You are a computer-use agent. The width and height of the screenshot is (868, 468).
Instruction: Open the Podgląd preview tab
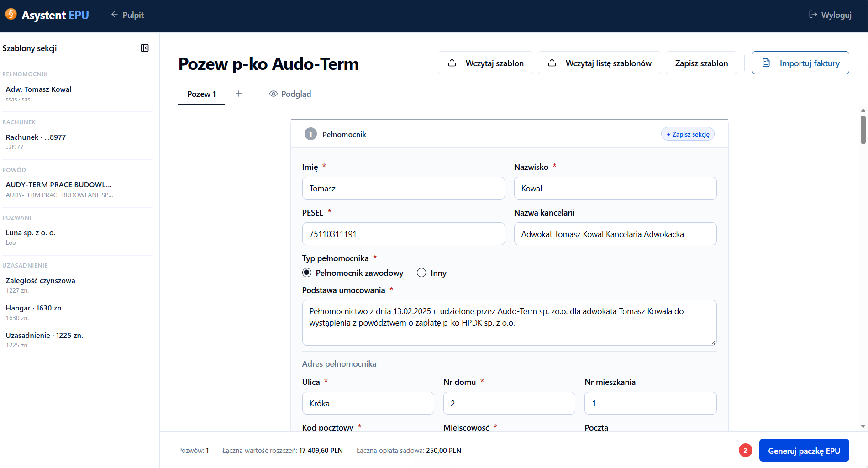290,94
